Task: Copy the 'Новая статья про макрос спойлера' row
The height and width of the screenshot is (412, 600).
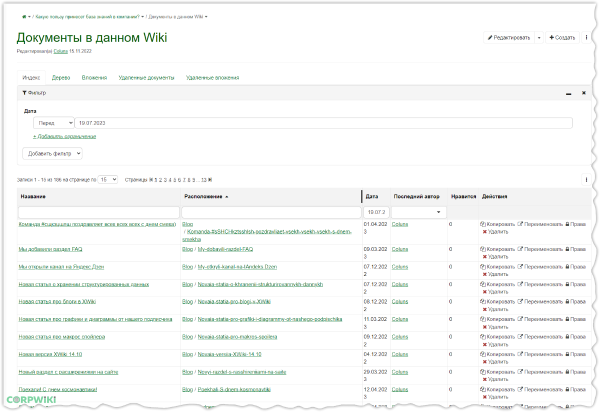Action: pyautogui.click(x=497, y=337)
